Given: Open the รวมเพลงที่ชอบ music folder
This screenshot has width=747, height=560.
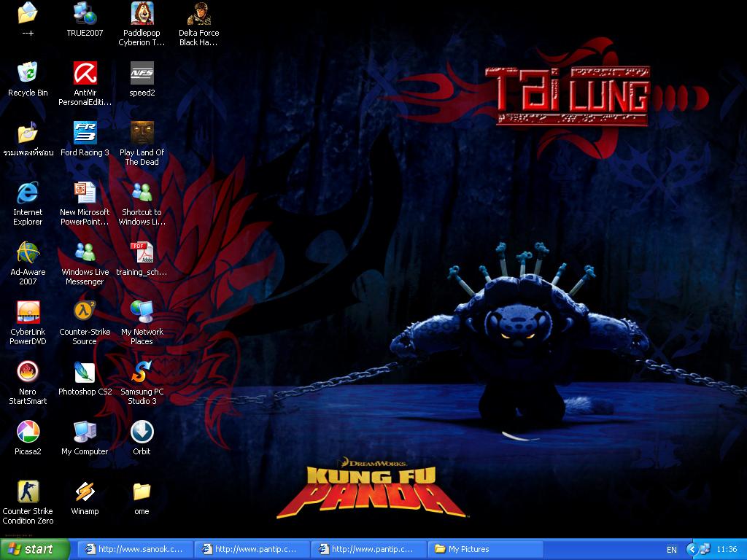Looking at the screenshot, I should point(28,133).
